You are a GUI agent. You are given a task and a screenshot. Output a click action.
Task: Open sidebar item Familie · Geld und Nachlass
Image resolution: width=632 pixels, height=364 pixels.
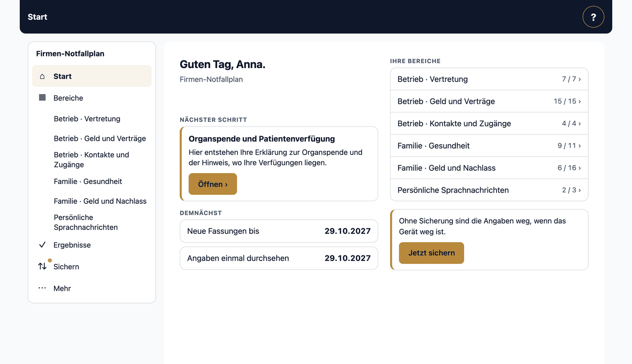tap(100, 201)
